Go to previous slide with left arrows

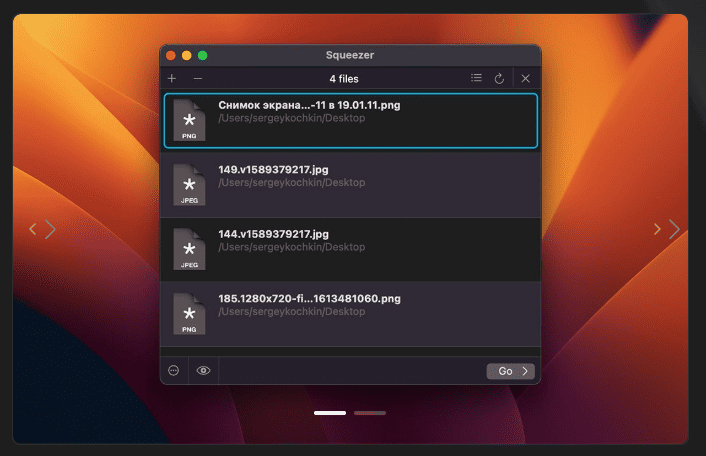(42, 229)
